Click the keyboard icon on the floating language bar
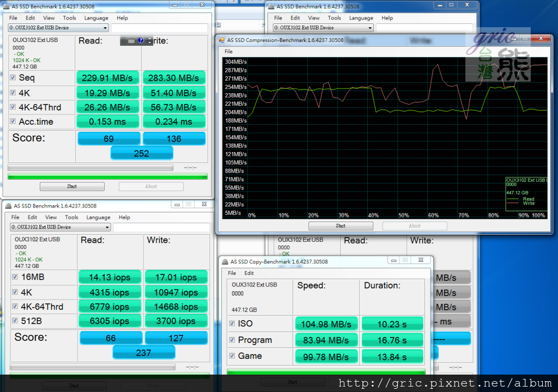The width and height of the screenshot is (558, 392). point(131,41)
